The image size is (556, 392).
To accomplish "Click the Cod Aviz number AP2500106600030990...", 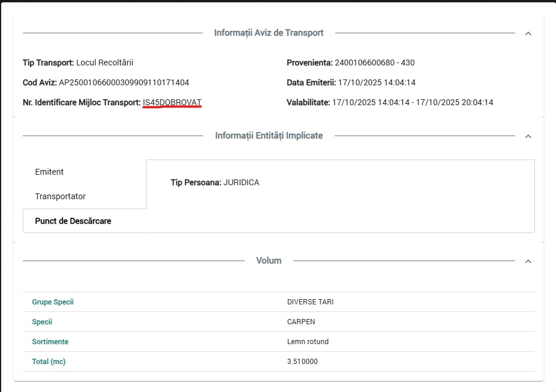I will point(124,82).
